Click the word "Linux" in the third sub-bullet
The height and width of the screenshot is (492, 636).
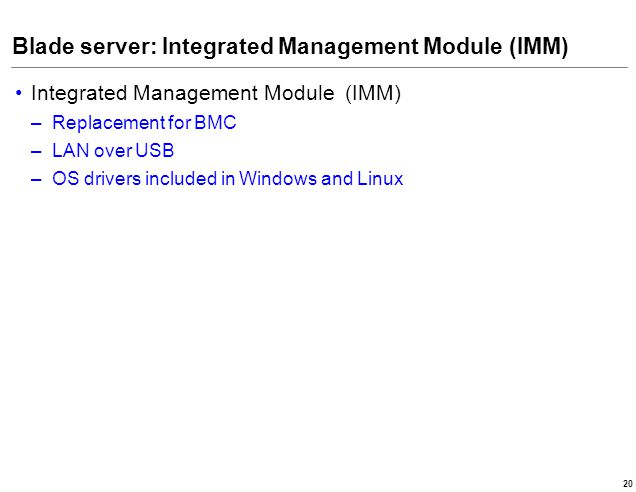click(380, 178)
